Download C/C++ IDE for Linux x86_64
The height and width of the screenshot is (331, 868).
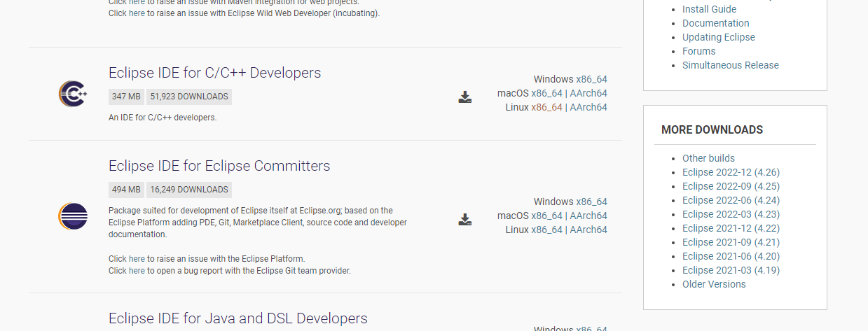tap(546, 107)
